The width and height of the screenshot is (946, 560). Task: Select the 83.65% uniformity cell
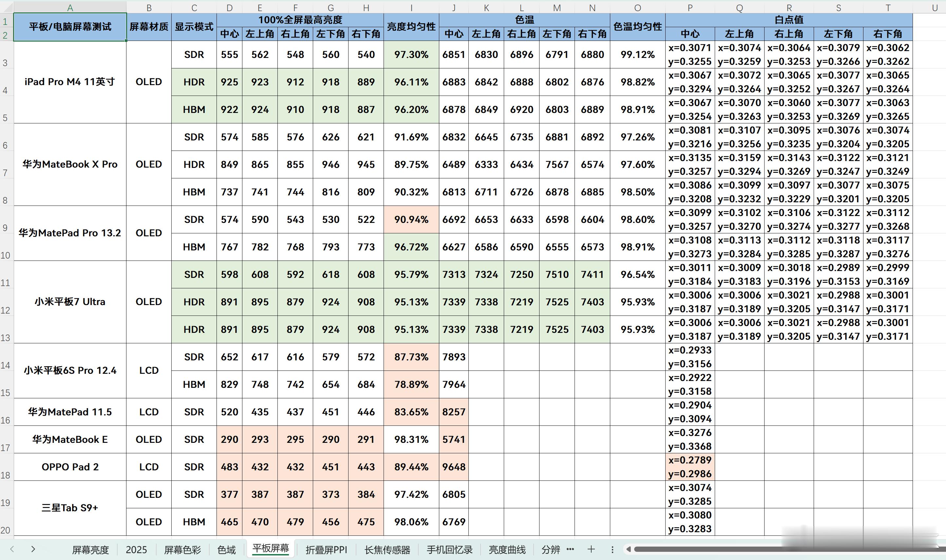click(x=411, y=412)
